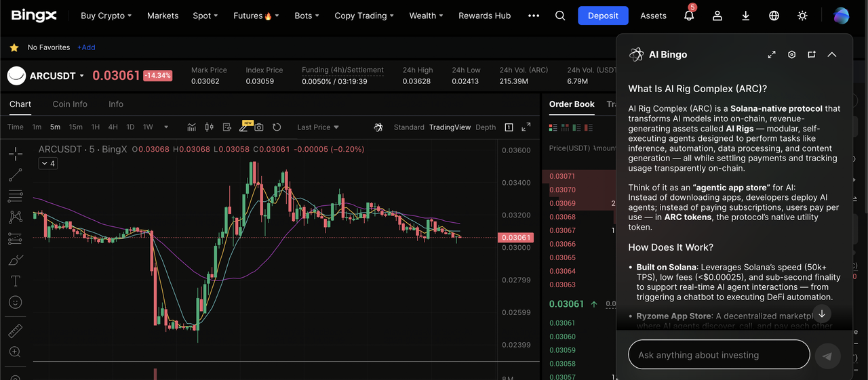Start a new AI Bingo chat
The width and height of the screenshot is (868, 380).
point(812,55)
